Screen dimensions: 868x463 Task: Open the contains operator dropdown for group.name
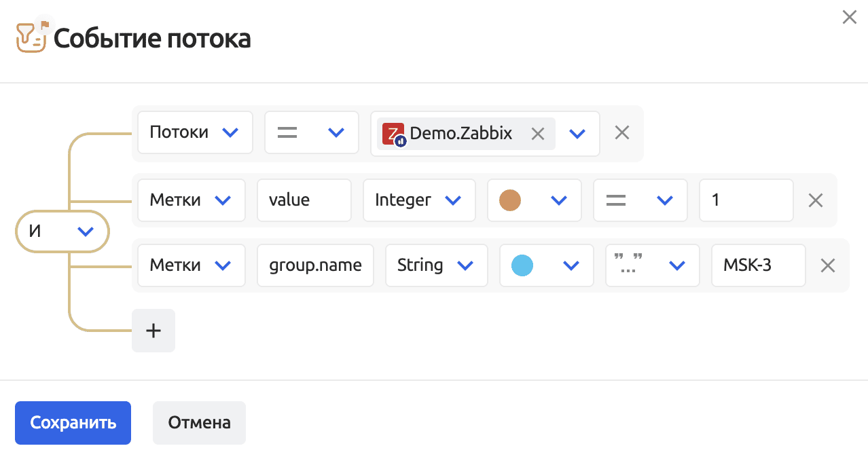[652, 265]
